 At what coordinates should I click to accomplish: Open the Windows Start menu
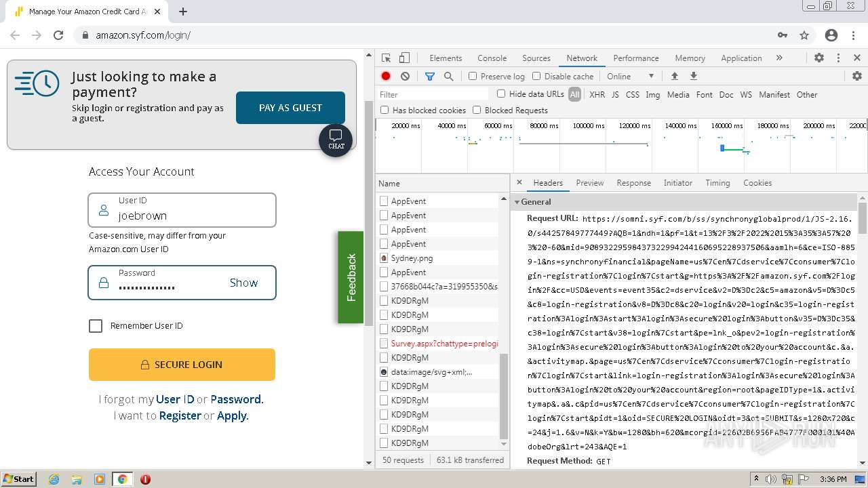tap(18, 479)
